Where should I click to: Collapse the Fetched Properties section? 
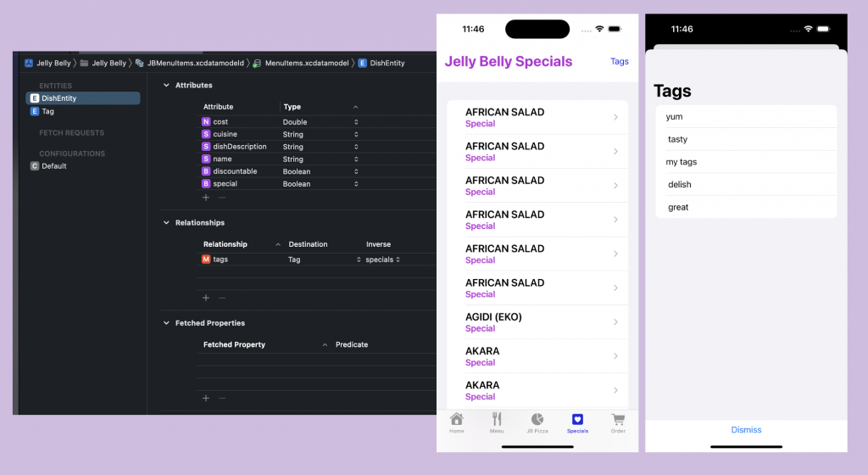pyautogui.click(x=166, y=323)
